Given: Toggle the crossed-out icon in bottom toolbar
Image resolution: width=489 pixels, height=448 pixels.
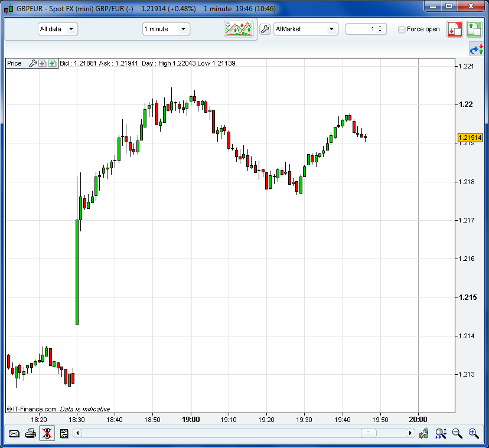Looking at the screenshot, I should click(47, 433).
